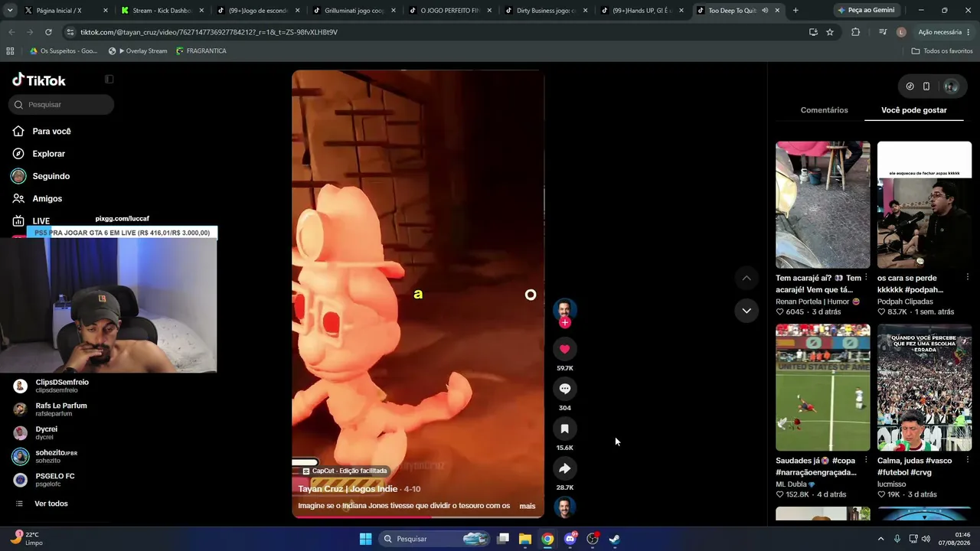
Task: Switch to the Você pode gostar tab
Action: pos(914,110)
